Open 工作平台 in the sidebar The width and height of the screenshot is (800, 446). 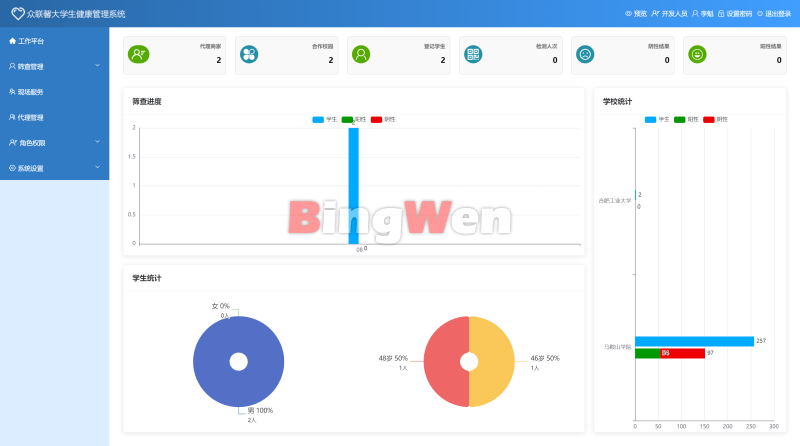pos(30,41)
